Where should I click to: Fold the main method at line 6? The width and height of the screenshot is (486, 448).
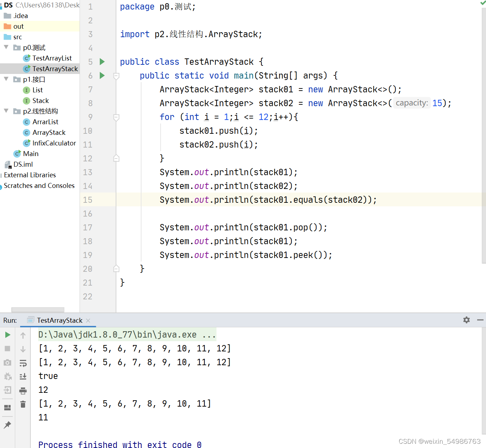(x=116, y=76)
